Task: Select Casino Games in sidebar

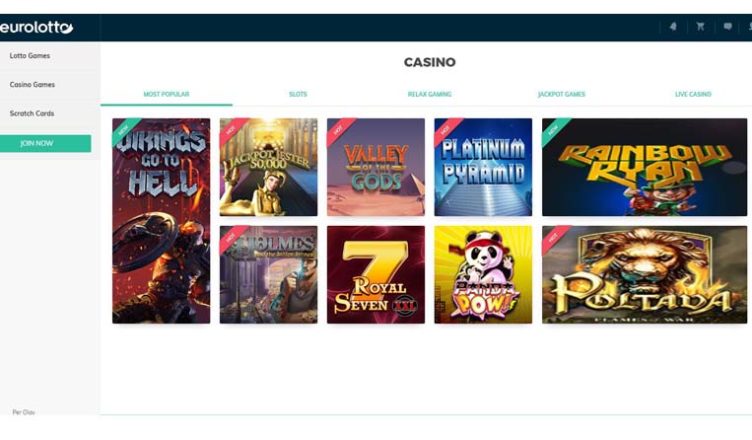Action: (32, 84)
